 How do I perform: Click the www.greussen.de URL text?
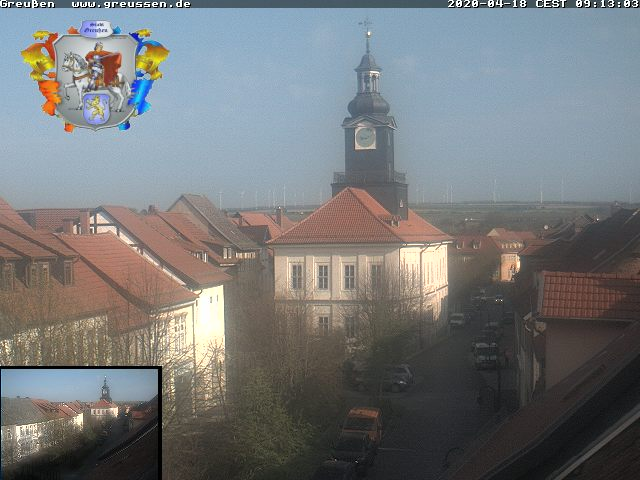[x=131, y=4]
